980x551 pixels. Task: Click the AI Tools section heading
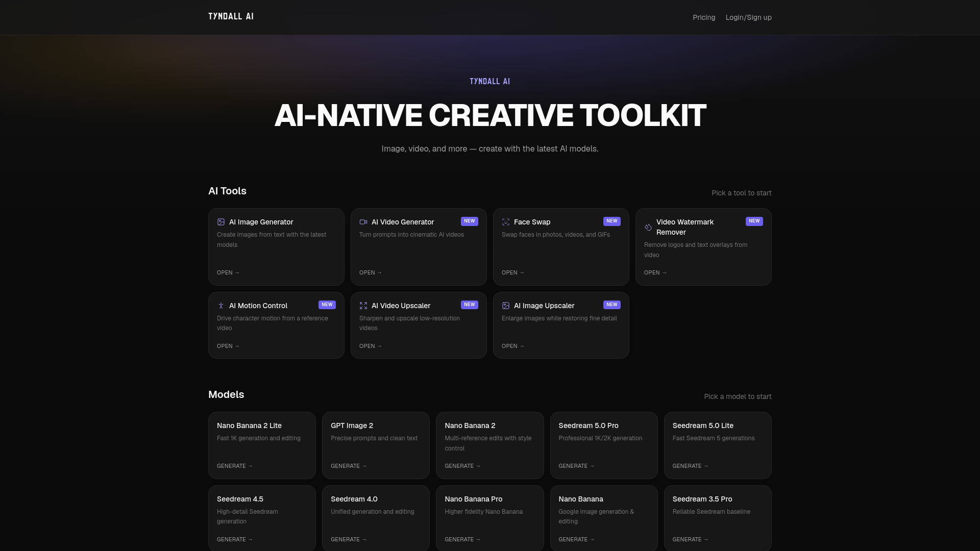click(227, 191)
